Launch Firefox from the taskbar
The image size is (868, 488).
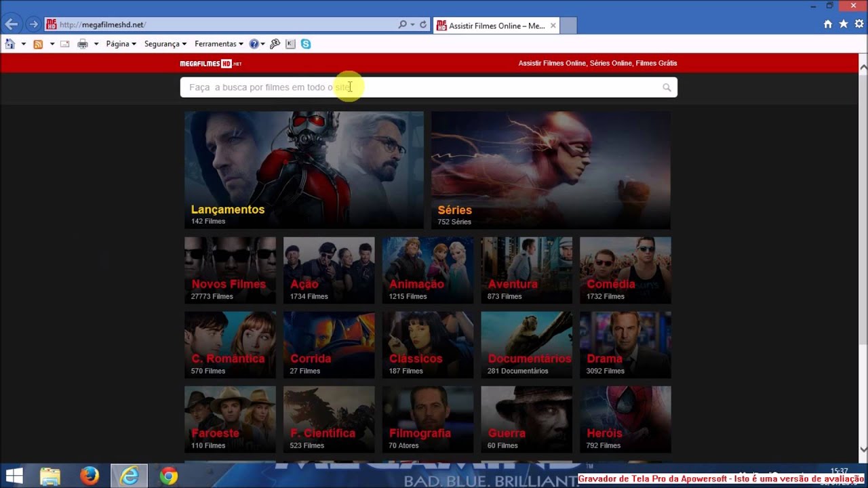click(90, 476)
